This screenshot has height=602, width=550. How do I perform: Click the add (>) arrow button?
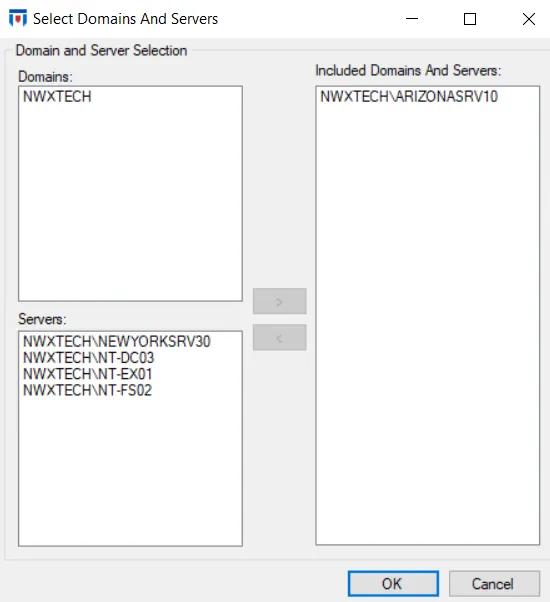[279, 301]
